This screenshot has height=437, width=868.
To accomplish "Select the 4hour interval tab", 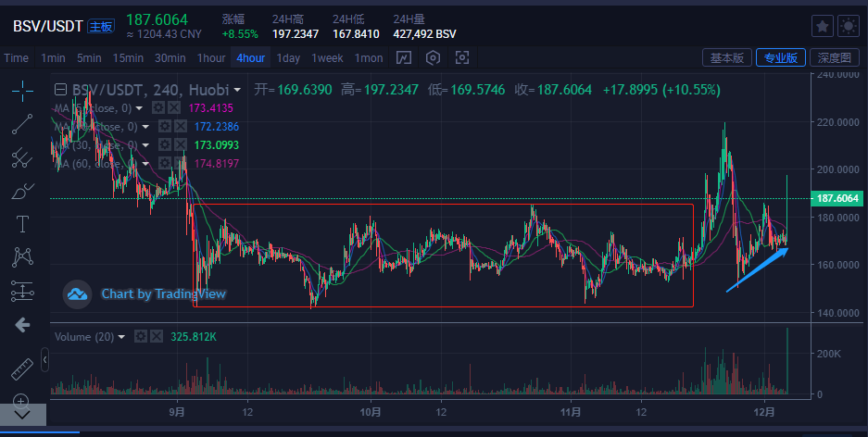I will (251, 58).
